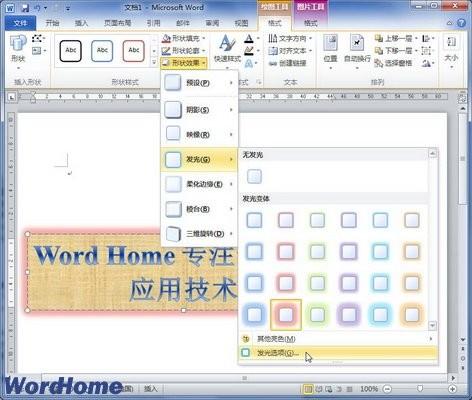Open the 文字方向 text direction dropdown
The width and height of the screenshot is (472, 400).
coord(290,38)
